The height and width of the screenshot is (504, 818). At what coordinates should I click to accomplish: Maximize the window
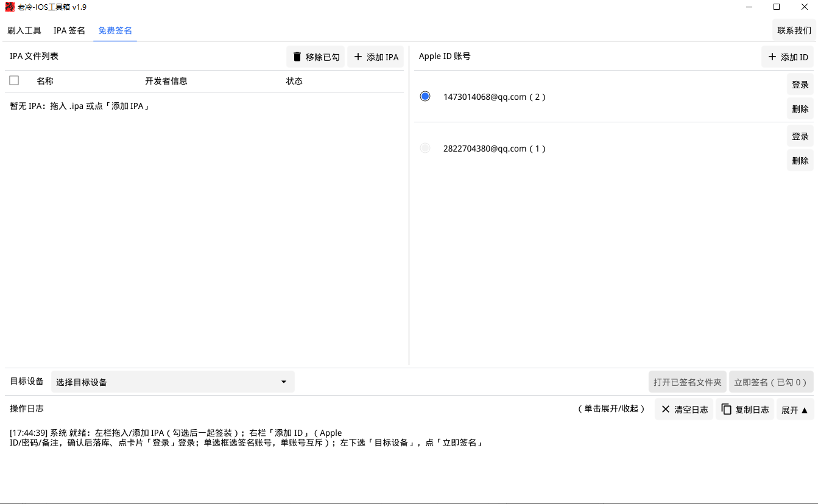[x=777, y=7]
